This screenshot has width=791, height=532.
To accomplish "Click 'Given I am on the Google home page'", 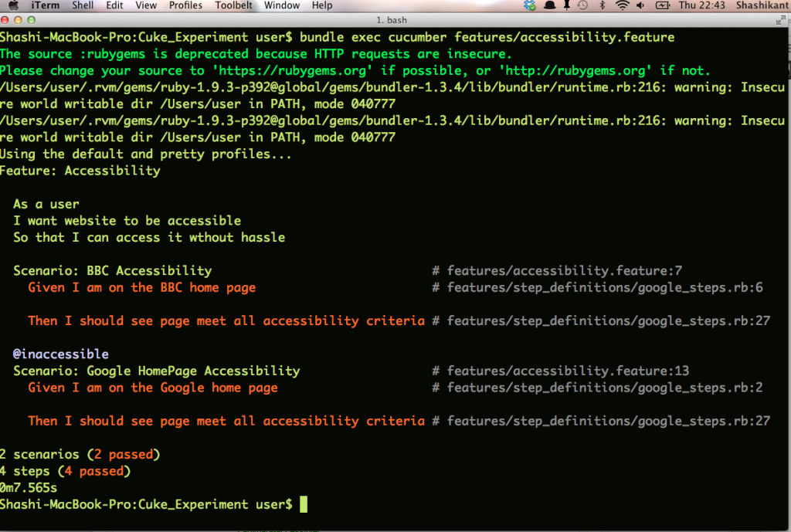I will coord(153,388).
